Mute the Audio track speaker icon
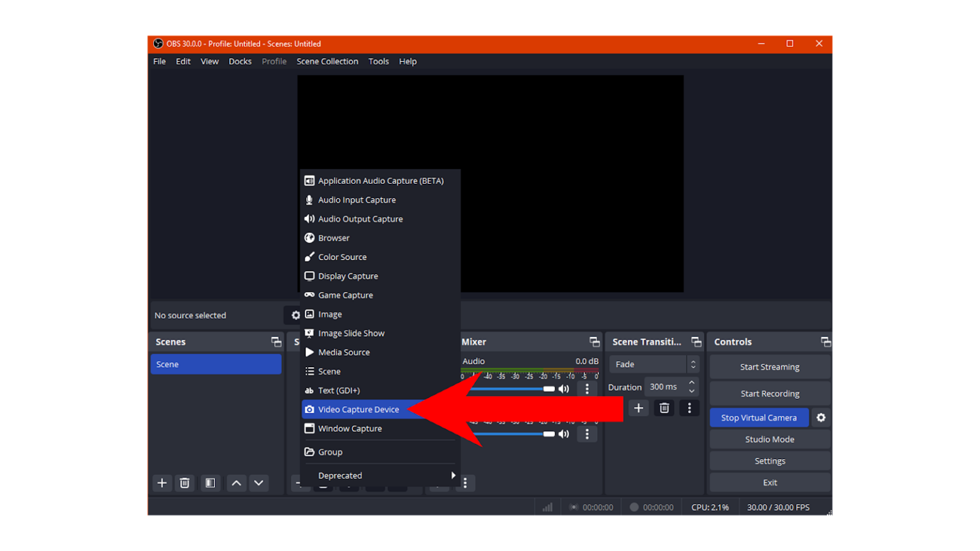The width and height of the screenshot is (980, 551). click(564, 388)
